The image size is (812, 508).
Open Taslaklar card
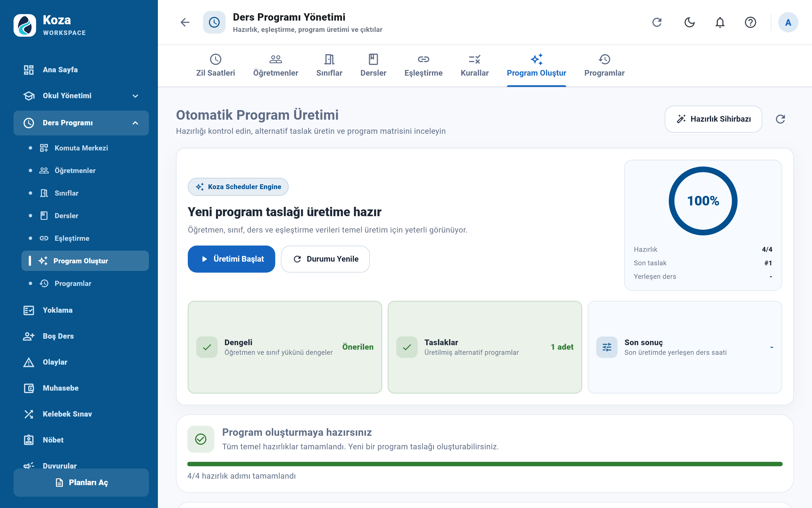[485, 347]
